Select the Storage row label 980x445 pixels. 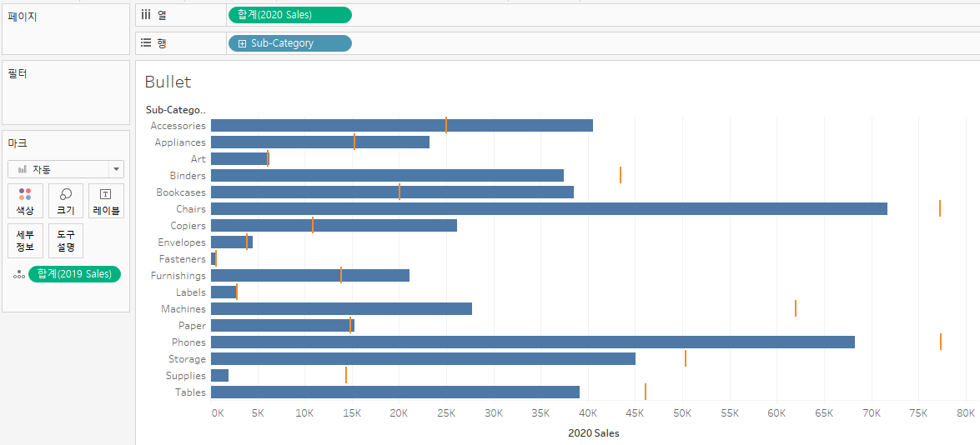pos(187,359)
